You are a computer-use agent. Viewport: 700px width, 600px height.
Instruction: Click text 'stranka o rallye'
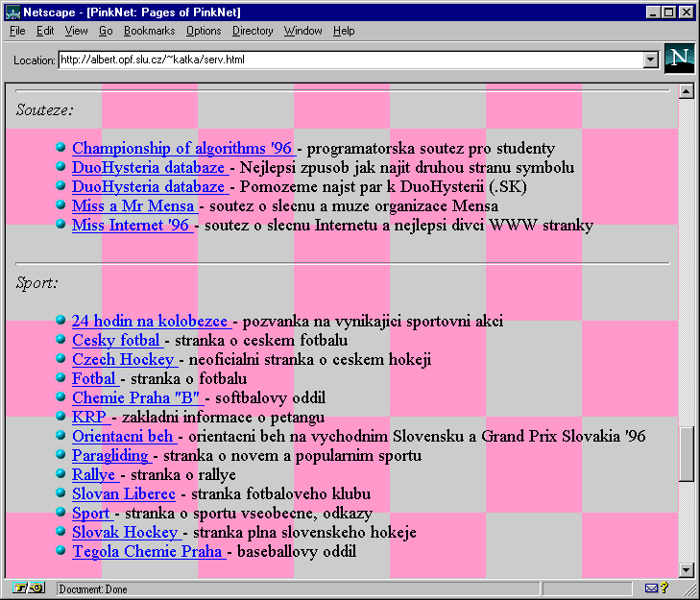point(183,474)
